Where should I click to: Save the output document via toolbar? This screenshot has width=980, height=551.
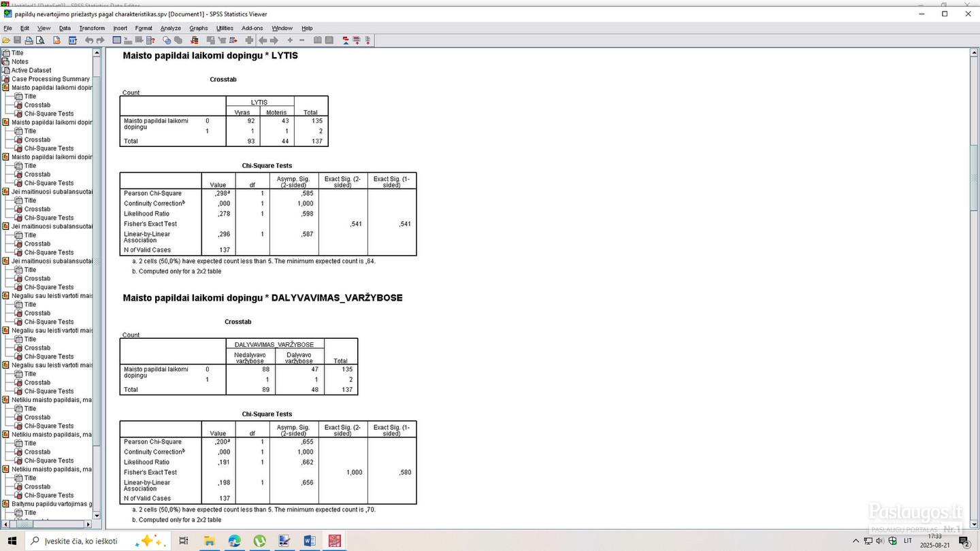click(18, 41)
